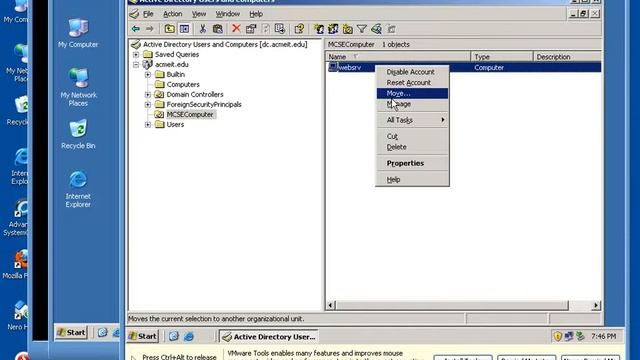Open the View menu
Image resolution: width=640 pixels, height=360 pixels.
point(199,14)
